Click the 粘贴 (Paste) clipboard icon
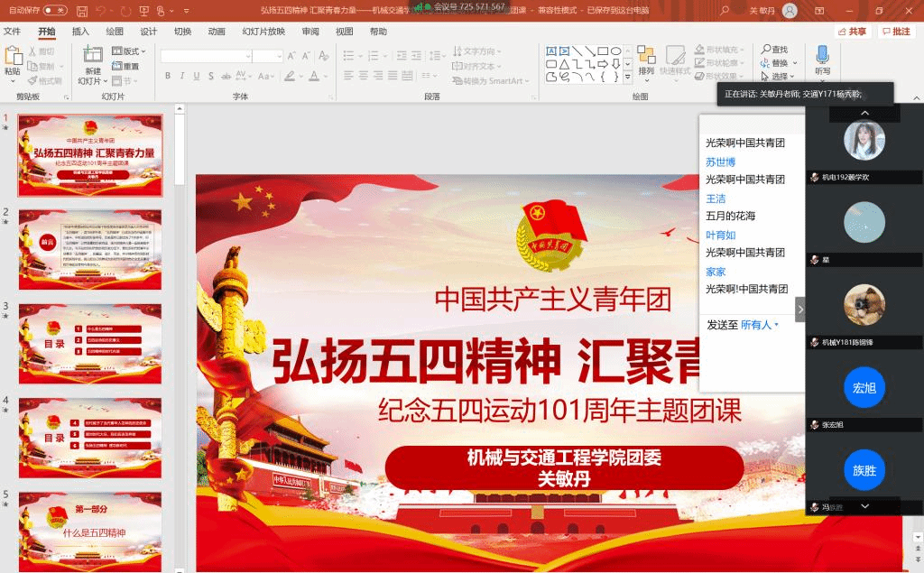924x573 pixels. [13, 57]
